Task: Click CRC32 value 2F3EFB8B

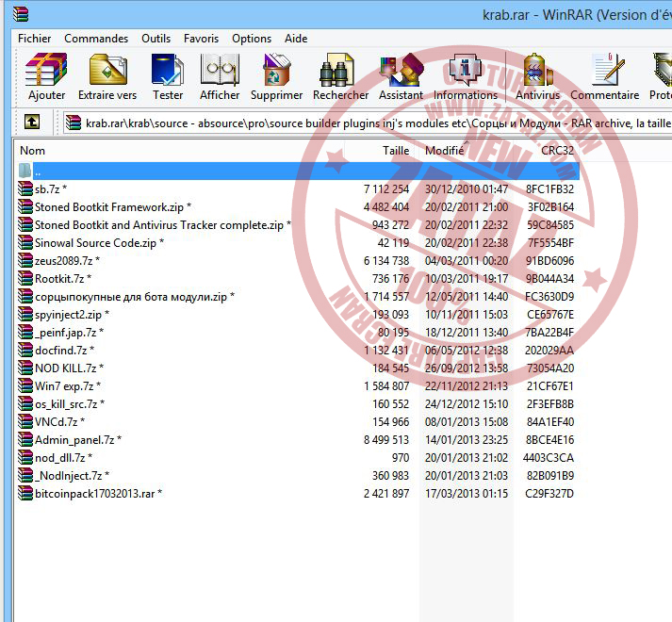Action: point(550,403)
